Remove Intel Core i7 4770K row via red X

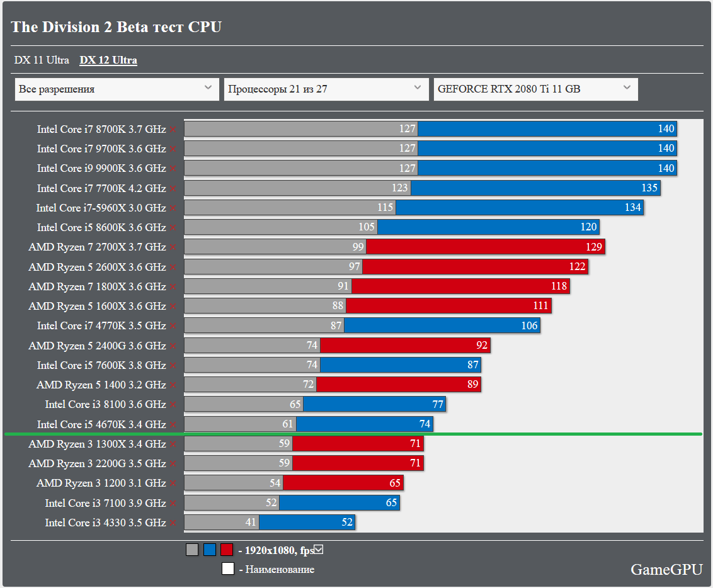pos(173,326)
